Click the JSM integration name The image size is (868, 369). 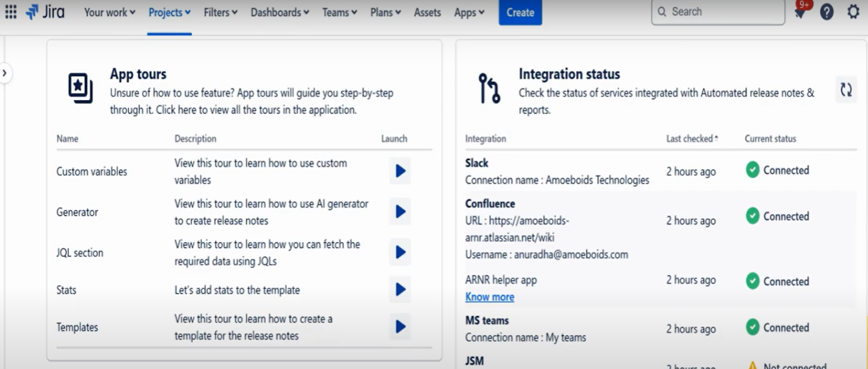pos(473,361)
